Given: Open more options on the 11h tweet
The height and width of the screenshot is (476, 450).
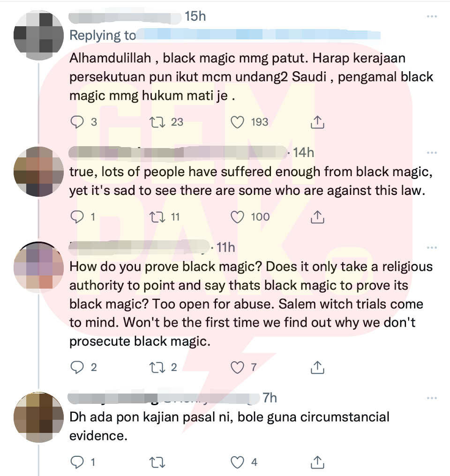Looking at the screenshot, I should [x=431, y=248].
